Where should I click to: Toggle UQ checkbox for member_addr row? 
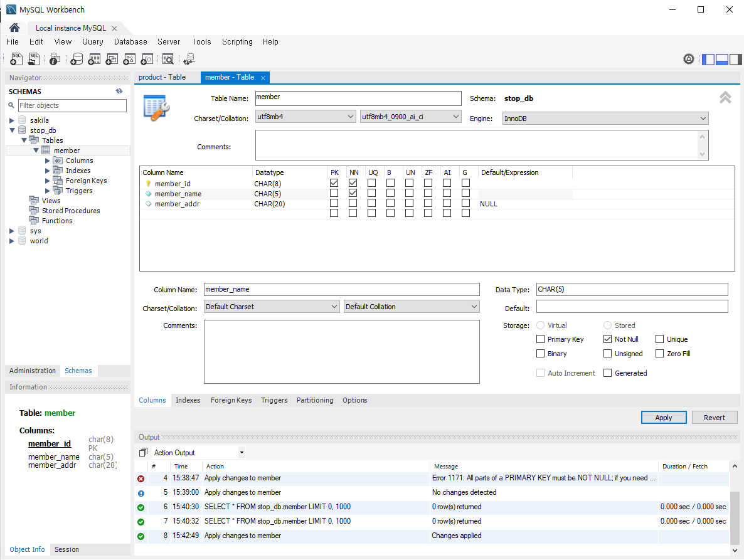click(x=371, y=203)
